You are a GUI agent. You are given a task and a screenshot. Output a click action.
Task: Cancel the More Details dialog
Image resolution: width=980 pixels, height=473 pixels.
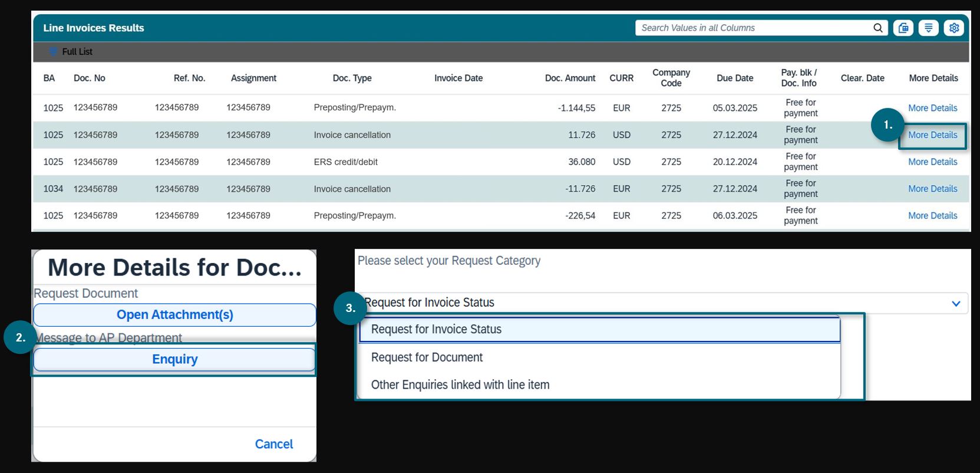pyautogui.click(x=273, y=444)
